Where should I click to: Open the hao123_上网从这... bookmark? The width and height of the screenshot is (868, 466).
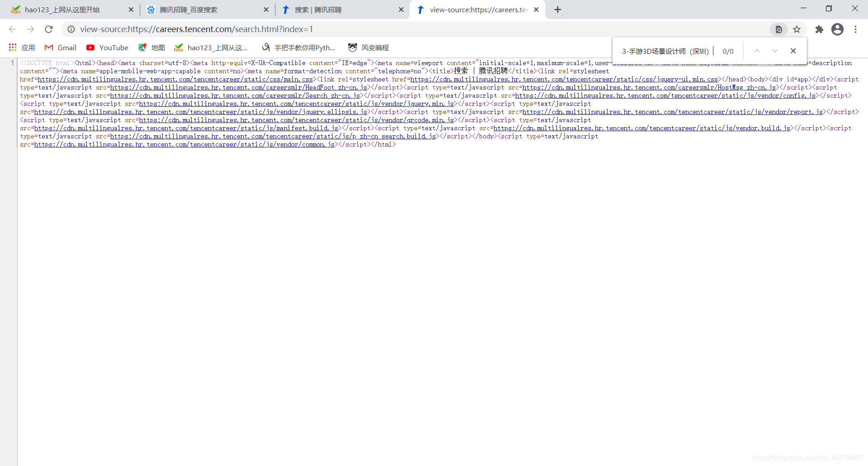click(211, 48)
